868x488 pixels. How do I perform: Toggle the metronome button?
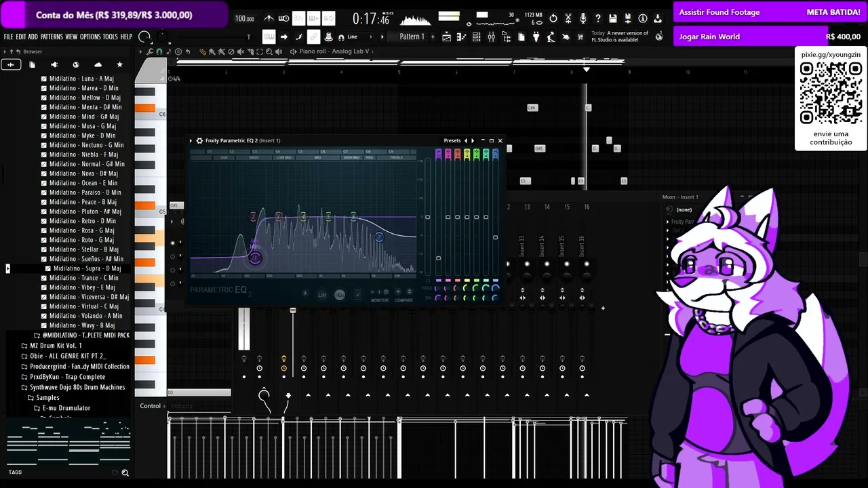pos(269,18)
